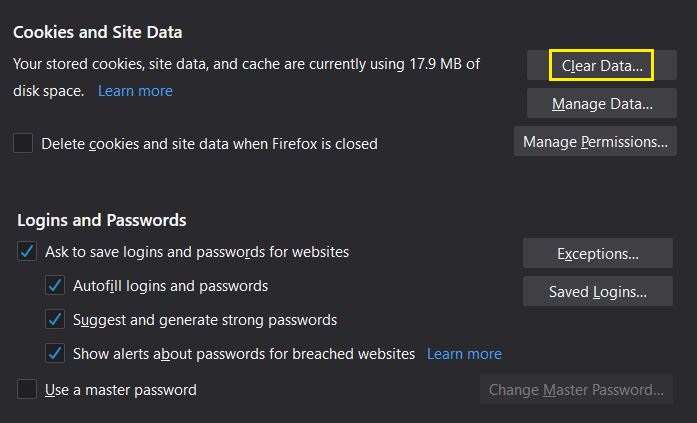
Task: Click the 'Use a master password' label text
Action: 121,390
